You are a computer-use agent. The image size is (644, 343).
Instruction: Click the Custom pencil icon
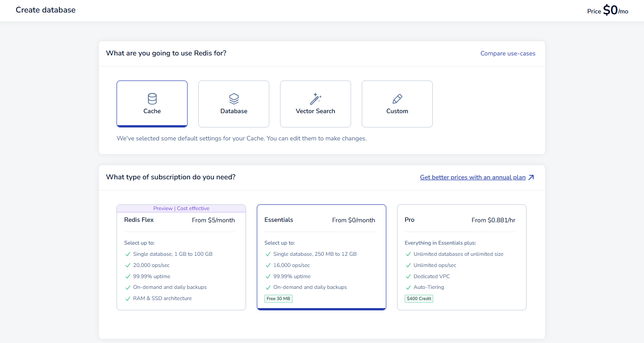coord(397,99)
